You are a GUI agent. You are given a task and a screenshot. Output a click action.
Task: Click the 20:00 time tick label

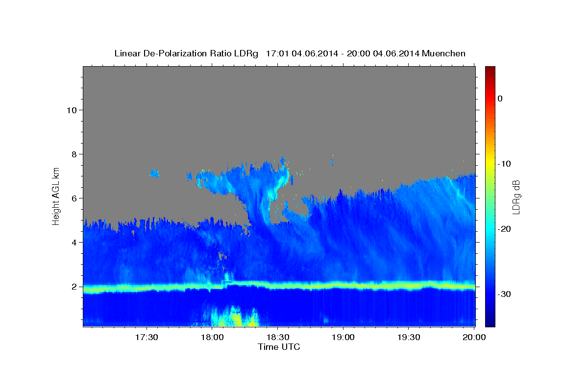474,338
